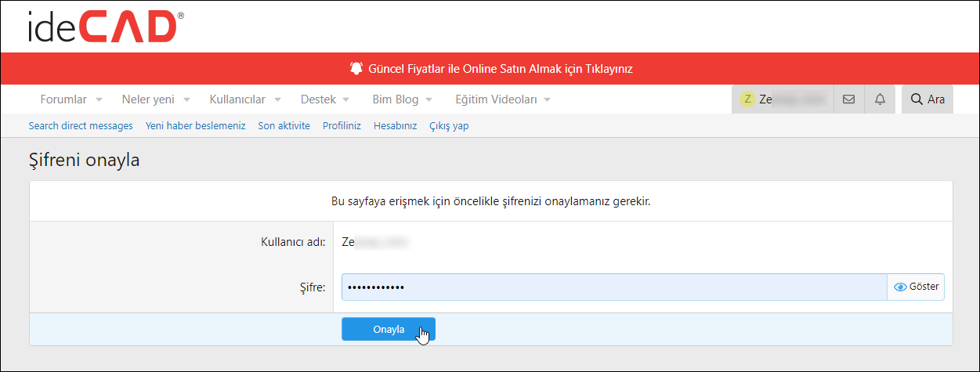Go to Profiliniz link
The width and height of the screenshot is (980, 372).
point(342,125)
